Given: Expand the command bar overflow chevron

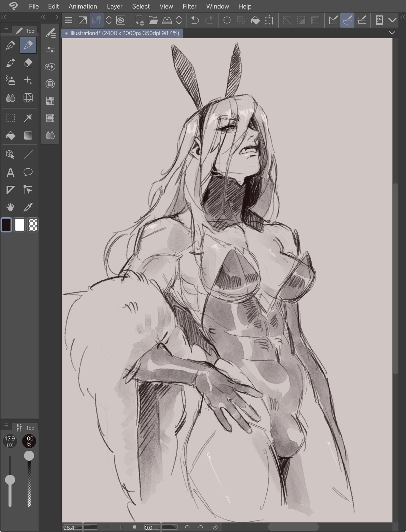Looking at the screenshot, I should pos(392,20).
